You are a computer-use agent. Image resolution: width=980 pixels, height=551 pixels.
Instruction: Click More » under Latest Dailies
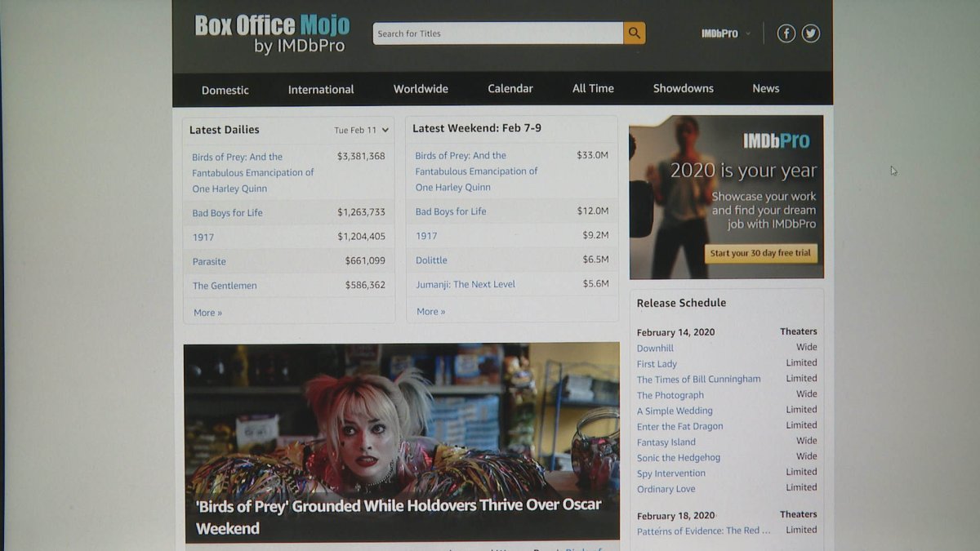pos(207,313)
